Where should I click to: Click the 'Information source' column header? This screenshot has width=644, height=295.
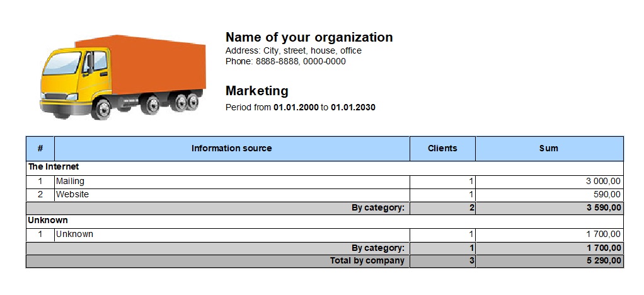pyautogui.click(x=232, y=148)
